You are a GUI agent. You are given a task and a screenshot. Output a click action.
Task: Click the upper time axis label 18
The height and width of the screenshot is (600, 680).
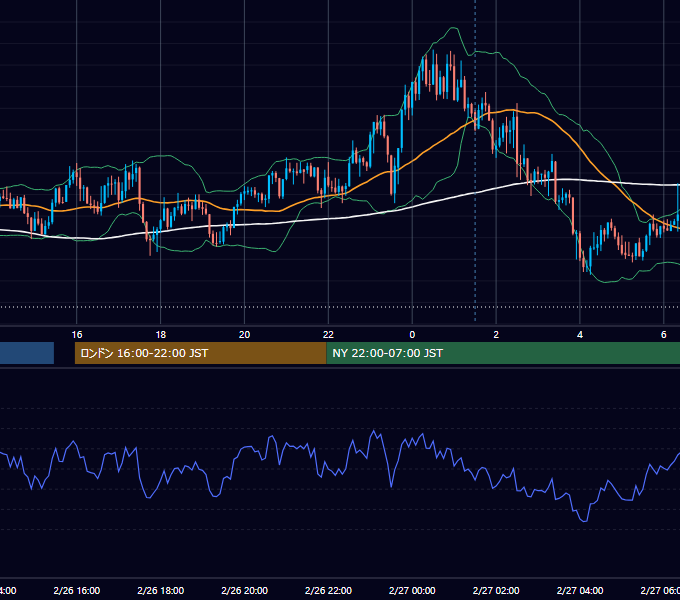[x=160, y=335]
